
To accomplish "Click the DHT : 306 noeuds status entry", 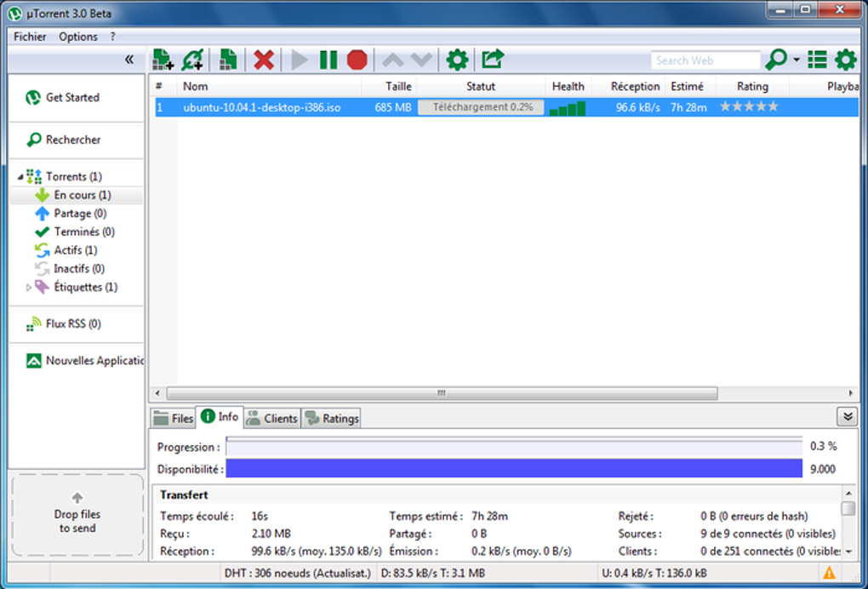I will coord(297,573).
